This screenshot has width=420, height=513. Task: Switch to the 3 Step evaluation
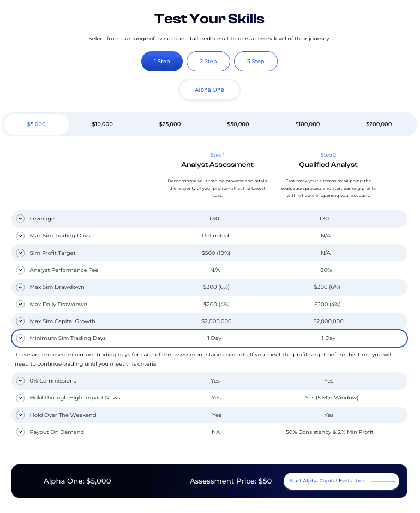[256, 62]
